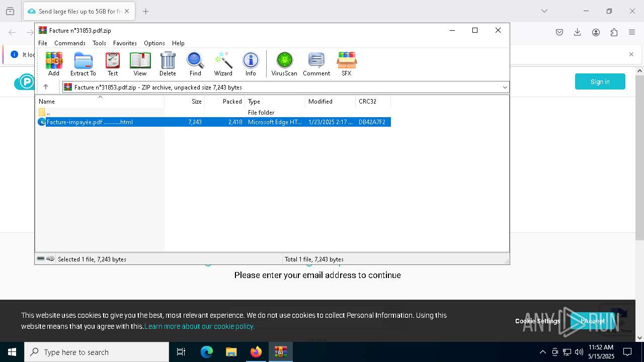
Task: Open the Commands menu
Action: pos(70,43)
